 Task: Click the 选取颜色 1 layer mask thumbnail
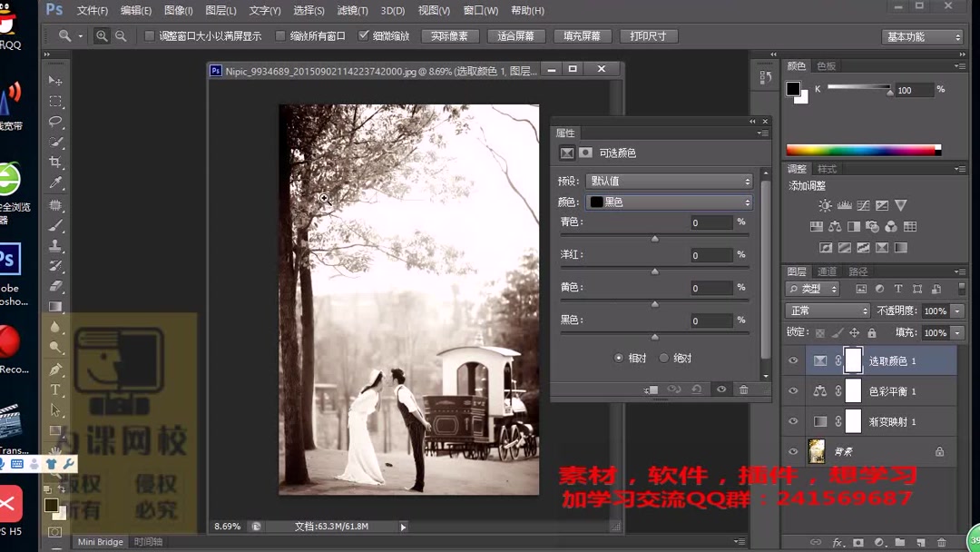tap(853, 360)
